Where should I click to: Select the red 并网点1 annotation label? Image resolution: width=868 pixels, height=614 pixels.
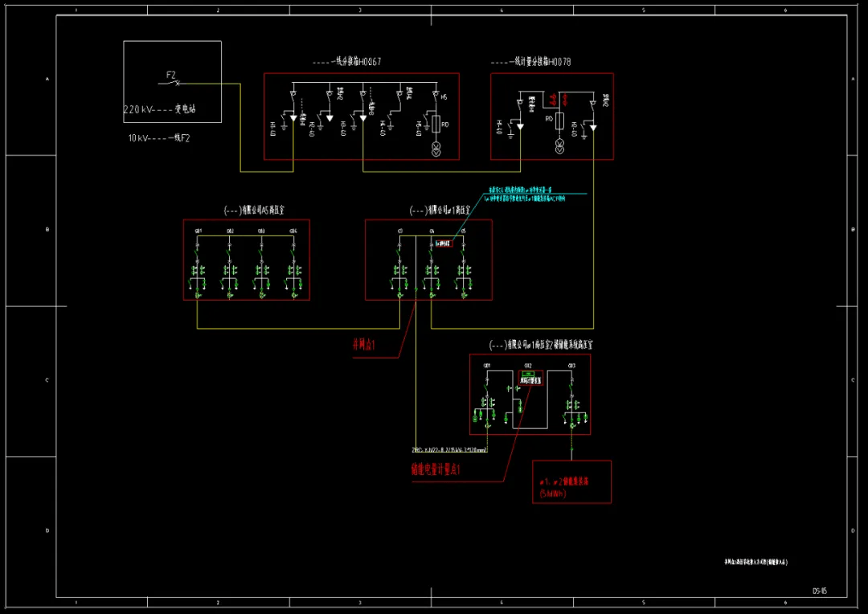click(x=364, y=346)
